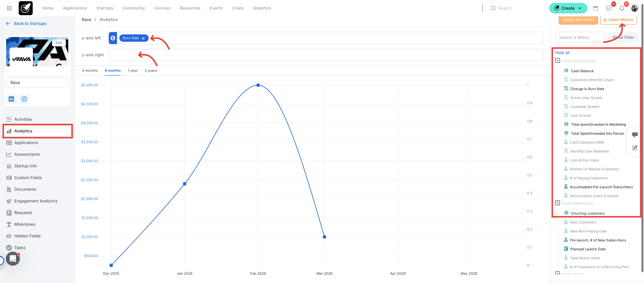This screenshot has width=644, height=283.
Task: Click the dollar icon beside Burn Rate
Action: pos(113,38)
